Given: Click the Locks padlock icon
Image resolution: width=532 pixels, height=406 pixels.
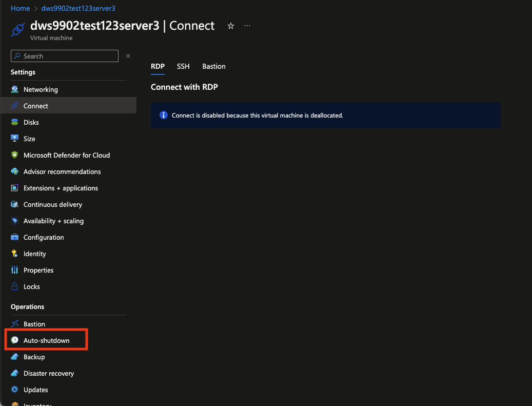Looking at the screenshot, I should pos(14,286).
